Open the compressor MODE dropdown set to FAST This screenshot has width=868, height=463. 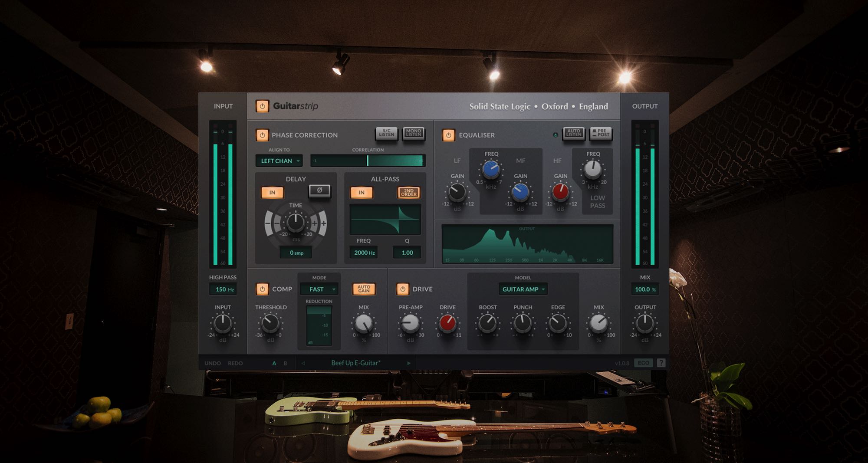coord(319,289)
